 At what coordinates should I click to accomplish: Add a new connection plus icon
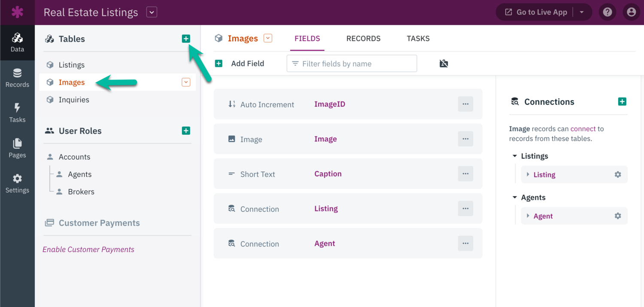[622, 102]
